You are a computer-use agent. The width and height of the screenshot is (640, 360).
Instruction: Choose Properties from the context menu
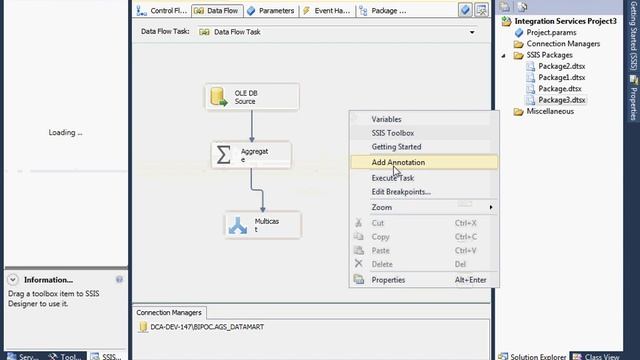tap(424, 280)
